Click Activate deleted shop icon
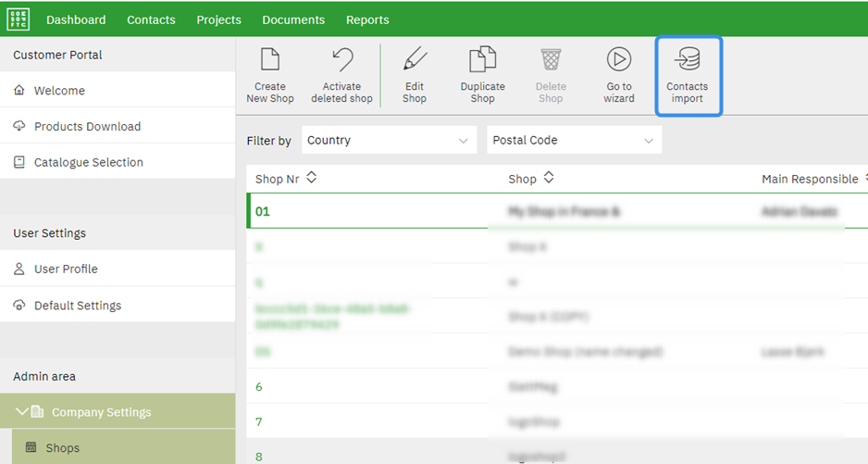The width and height of the screenshot is (868, 464). tap(341, 61)
